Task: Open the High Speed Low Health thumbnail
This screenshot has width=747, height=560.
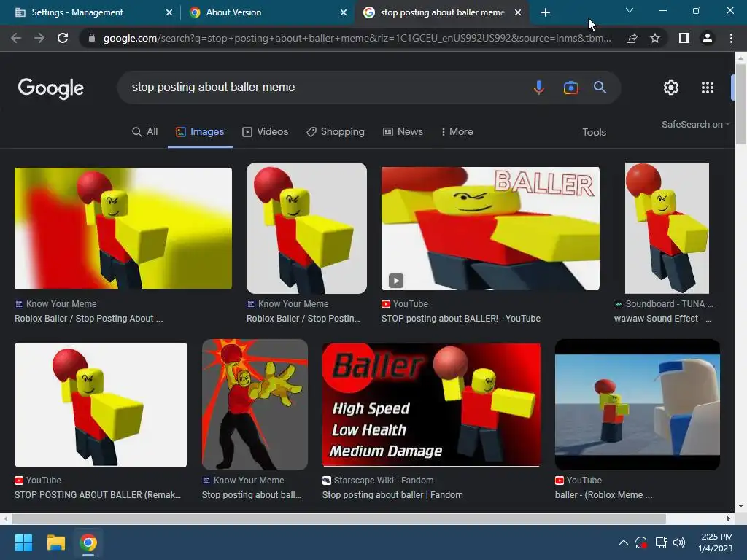Action: 431,405
